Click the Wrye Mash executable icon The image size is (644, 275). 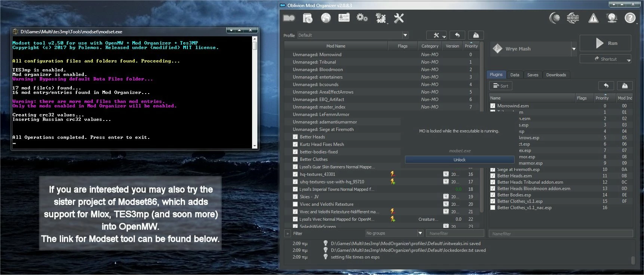tap(497, 49)
